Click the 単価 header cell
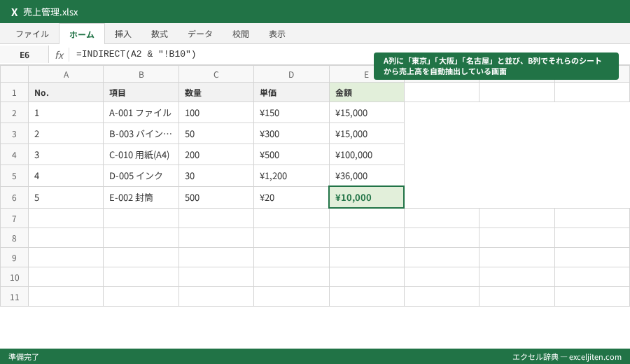Viewport: 630px width, 364px height. point(291,92)
